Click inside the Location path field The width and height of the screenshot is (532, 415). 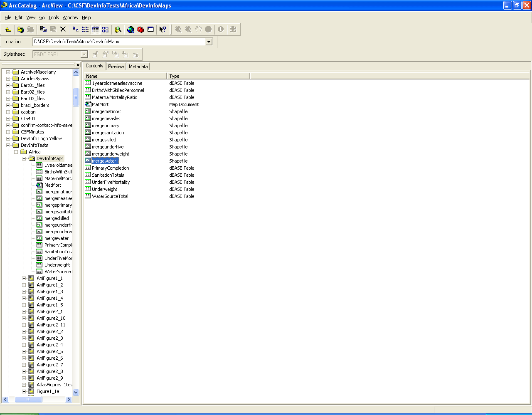pyautogui.click(x=119, y=42)
